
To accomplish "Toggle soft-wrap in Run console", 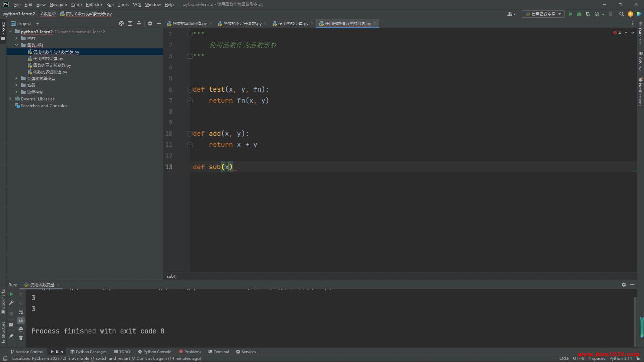I will click(x=21, y=312).
